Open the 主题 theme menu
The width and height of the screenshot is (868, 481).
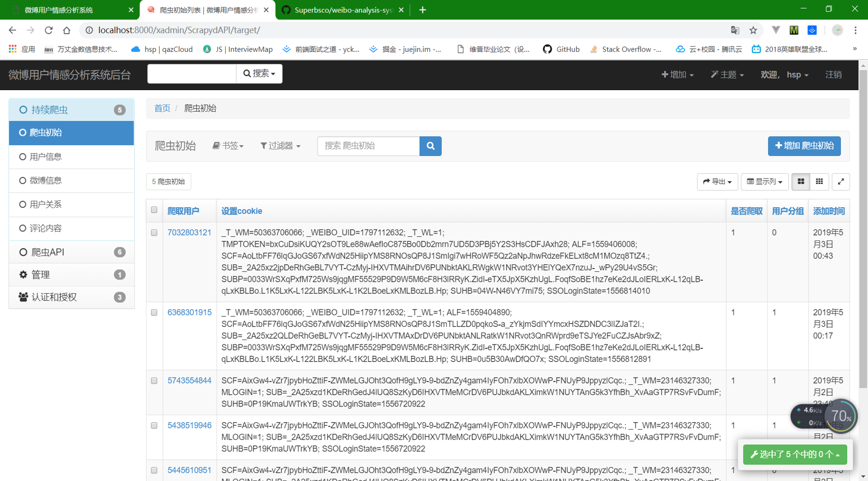point(726,74)
